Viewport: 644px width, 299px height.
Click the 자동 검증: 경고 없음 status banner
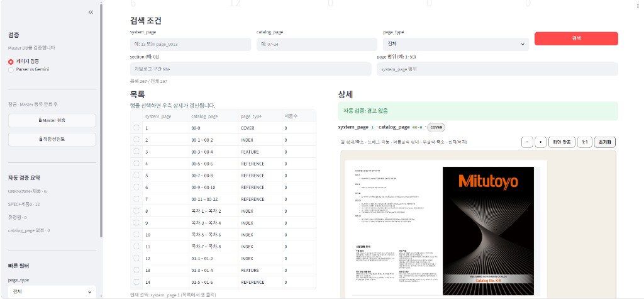click(478, 111)
